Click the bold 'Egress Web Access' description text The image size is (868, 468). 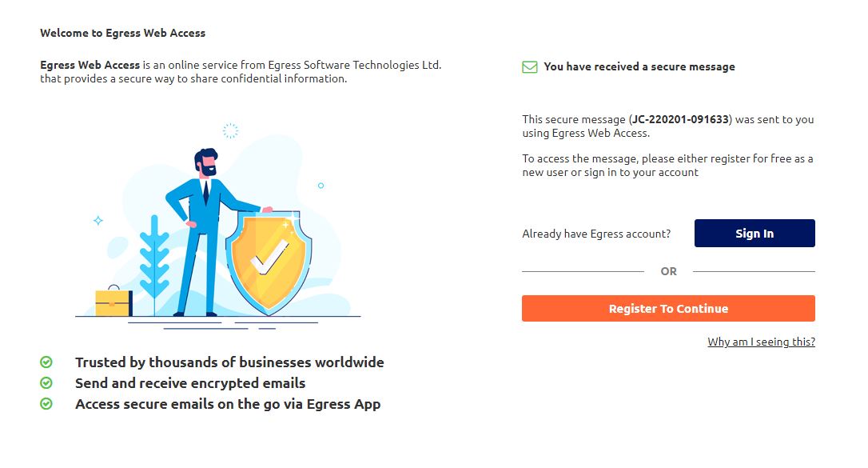pos(90,65)
